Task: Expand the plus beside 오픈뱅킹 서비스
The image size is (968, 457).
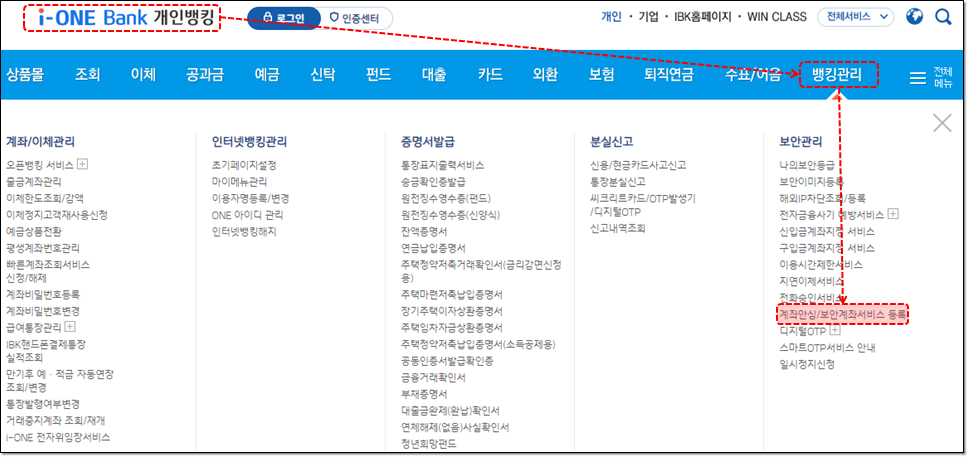Action: (82, 164)
